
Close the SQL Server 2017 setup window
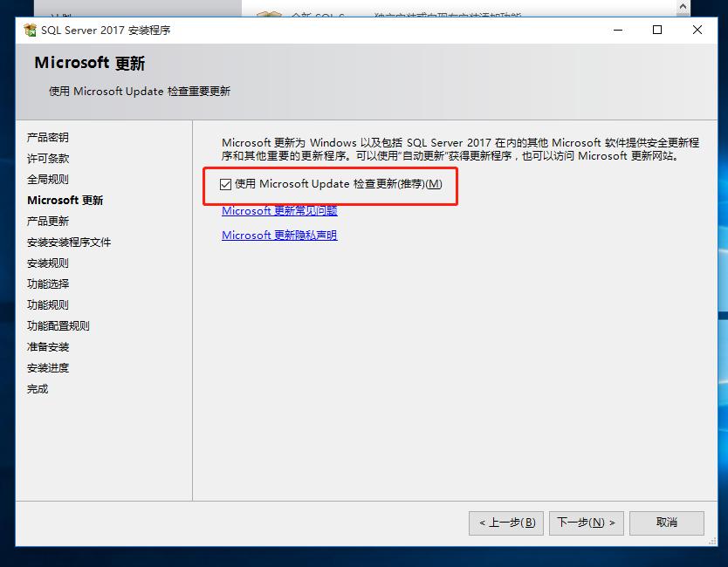pyautogui.click(x=697, y=31)
